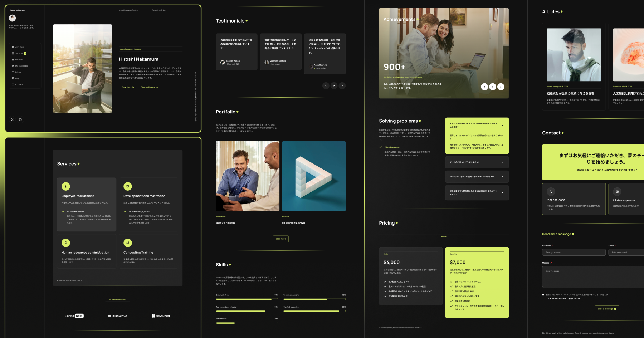The width and height of the screenshot is (644, 338).
Task: Collapse the open yellow FAQ item
Action: pos(503,125)
